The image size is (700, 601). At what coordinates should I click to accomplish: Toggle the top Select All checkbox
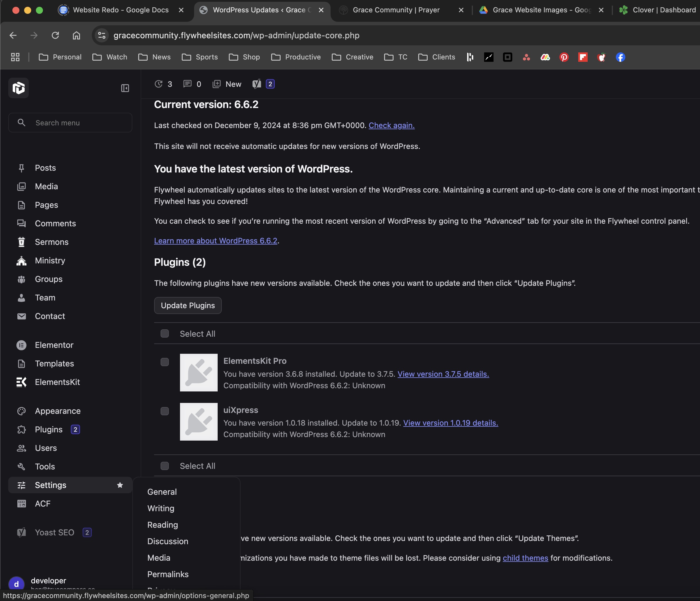click(x=164, y=334)
